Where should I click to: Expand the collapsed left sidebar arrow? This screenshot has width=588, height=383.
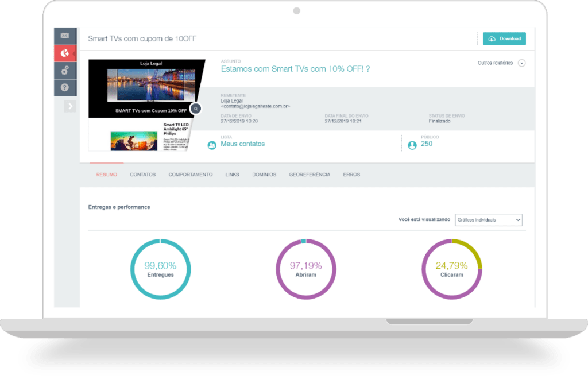tap(70, 105)
